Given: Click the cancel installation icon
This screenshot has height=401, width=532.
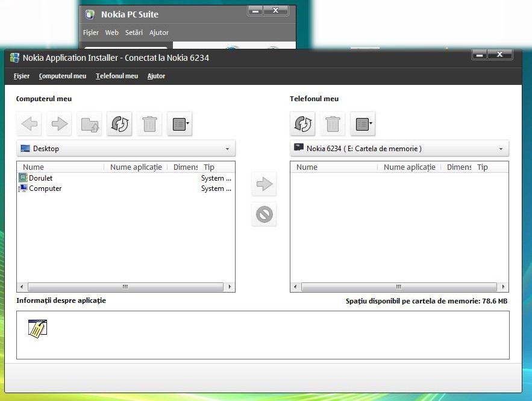Looking at the screenshot, I should click(x=264, y=214).
